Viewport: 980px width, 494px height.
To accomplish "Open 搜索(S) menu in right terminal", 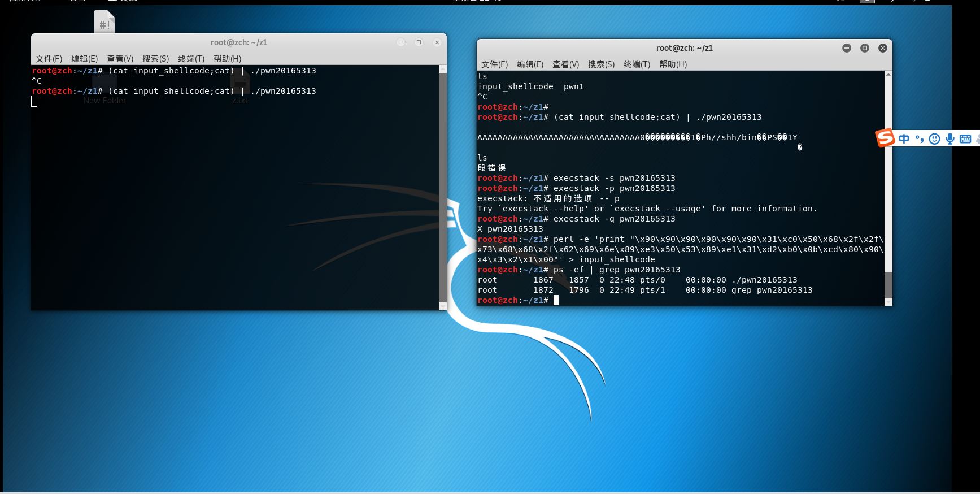I will click(601, 64).
